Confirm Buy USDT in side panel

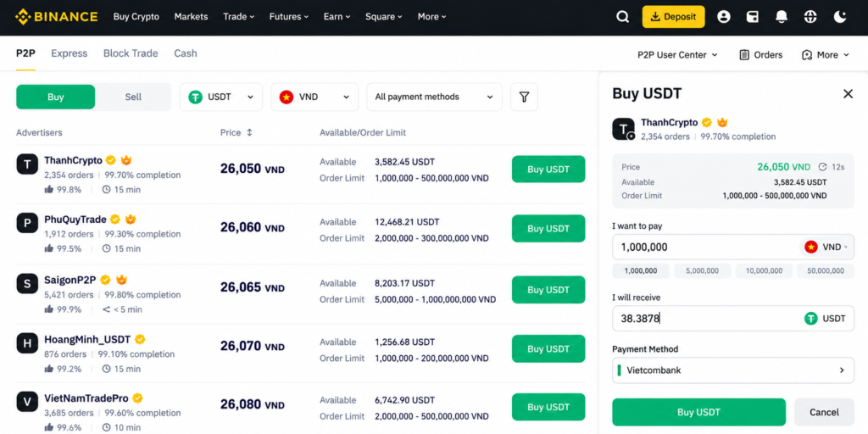click(x=698, y=412)
